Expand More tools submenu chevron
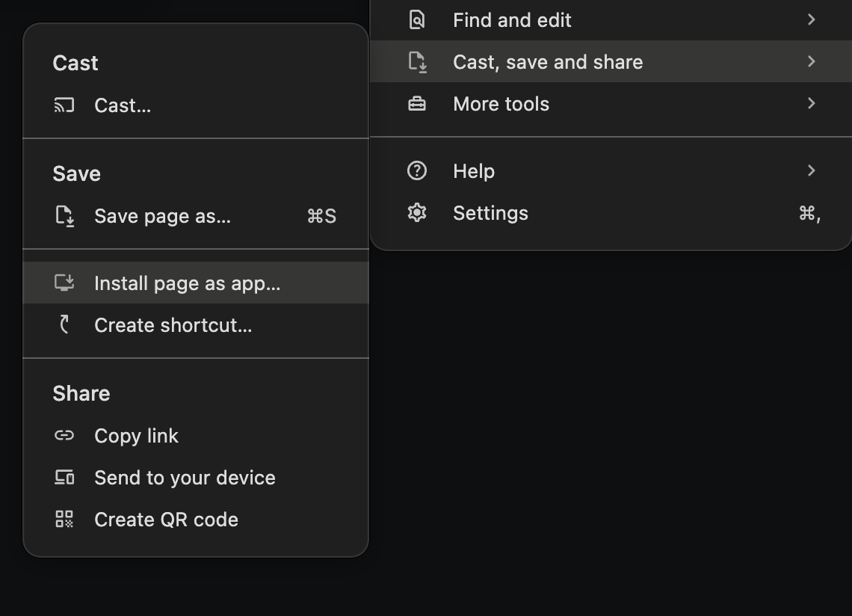The width and height of the screenshot is (852, 616). (811, 103)
